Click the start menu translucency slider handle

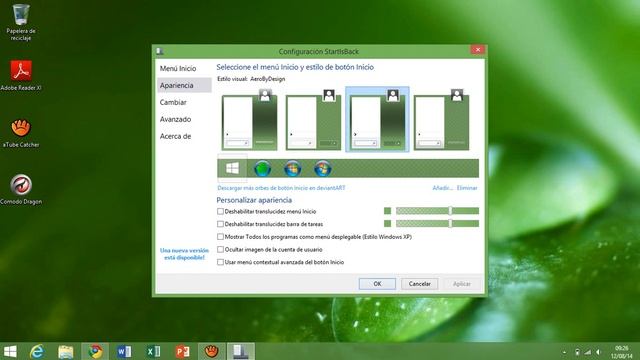pyautogui.click(x=450, y=211)
